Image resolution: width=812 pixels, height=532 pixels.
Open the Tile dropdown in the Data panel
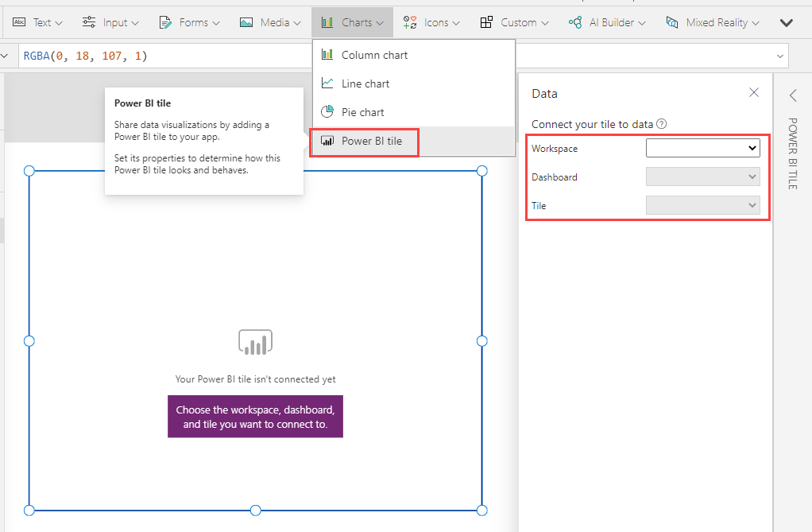point(702,205)
